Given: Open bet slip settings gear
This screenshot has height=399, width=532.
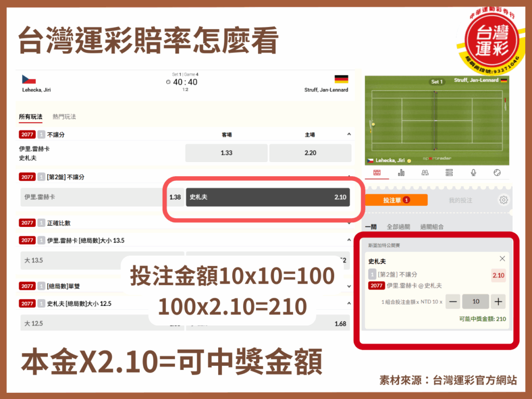Looking at the screenshot, I should coord(503,200).
